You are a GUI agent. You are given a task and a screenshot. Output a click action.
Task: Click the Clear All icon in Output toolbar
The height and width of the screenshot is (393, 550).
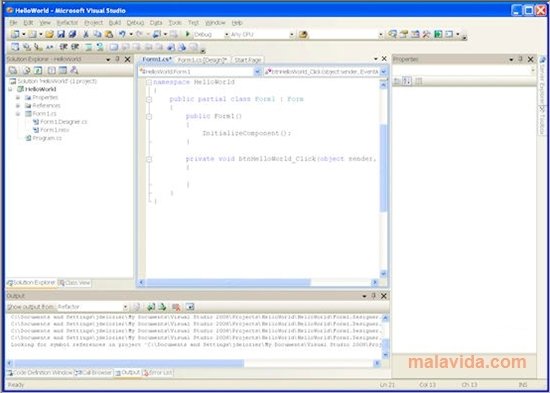(176, 307)
